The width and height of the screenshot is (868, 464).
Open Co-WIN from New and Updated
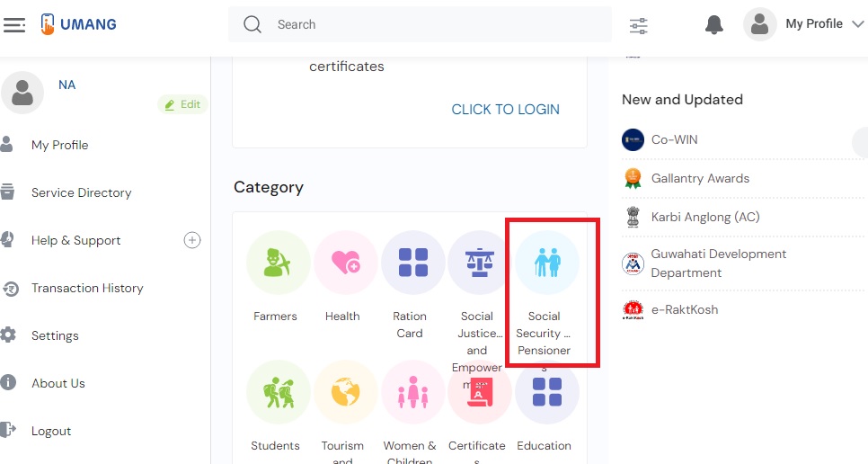674,139
